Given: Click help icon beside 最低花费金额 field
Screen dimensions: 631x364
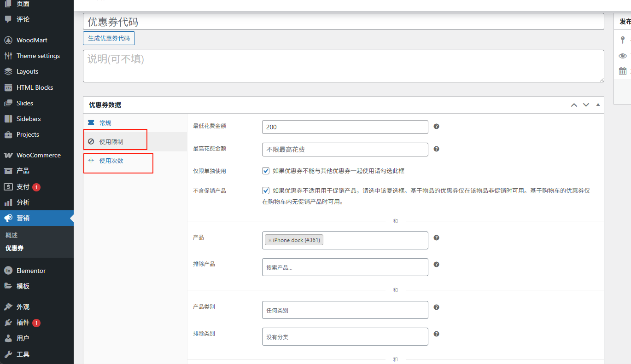Looking at the screenshot, I should coord(436,126).
